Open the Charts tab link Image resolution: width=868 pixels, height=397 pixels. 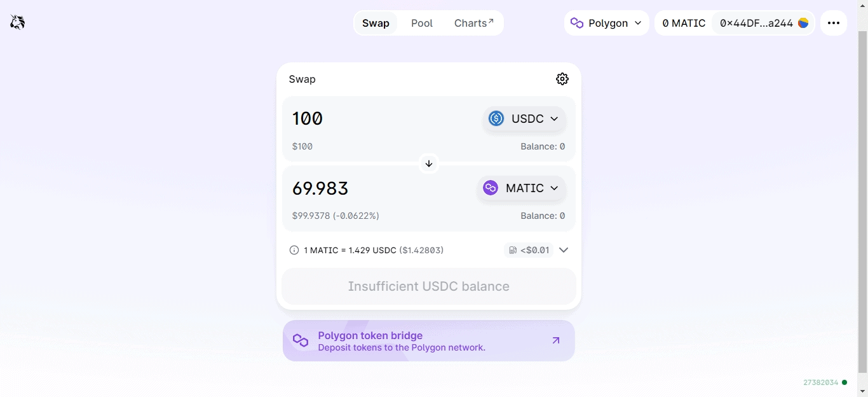(x=474, y=23)
